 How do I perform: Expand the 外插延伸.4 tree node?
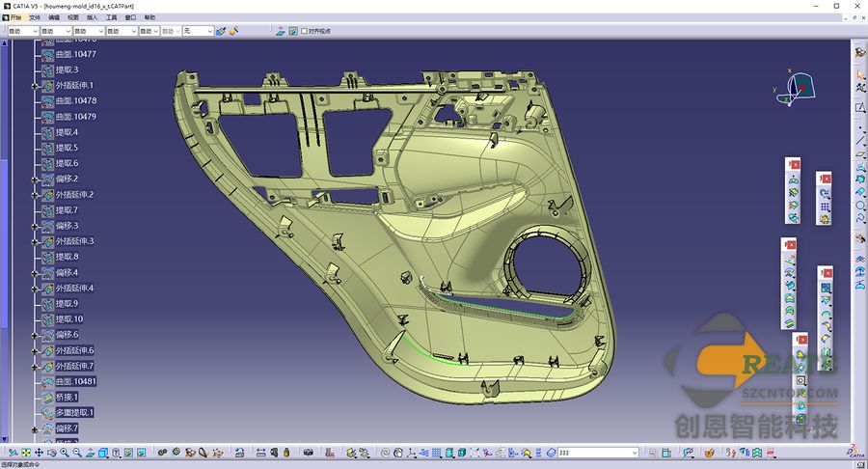(x=35, y=289)
